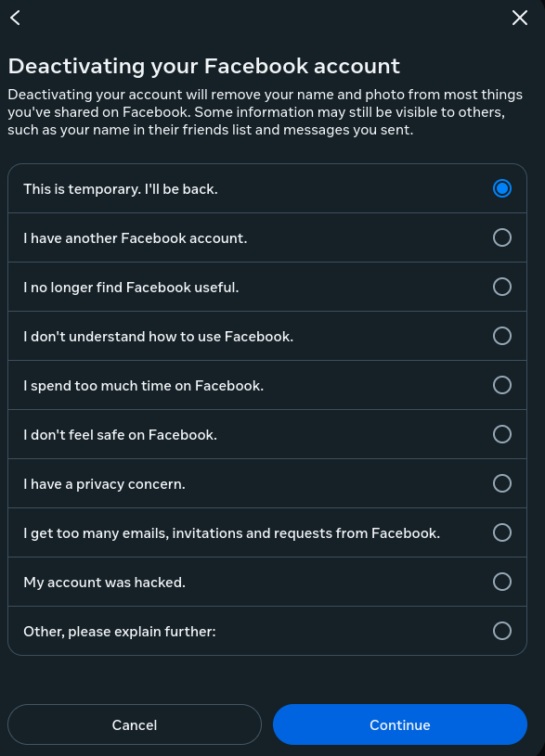Click the 'This is temporary. I'll be back.' text
545x756 pixels.
point(121,189)
